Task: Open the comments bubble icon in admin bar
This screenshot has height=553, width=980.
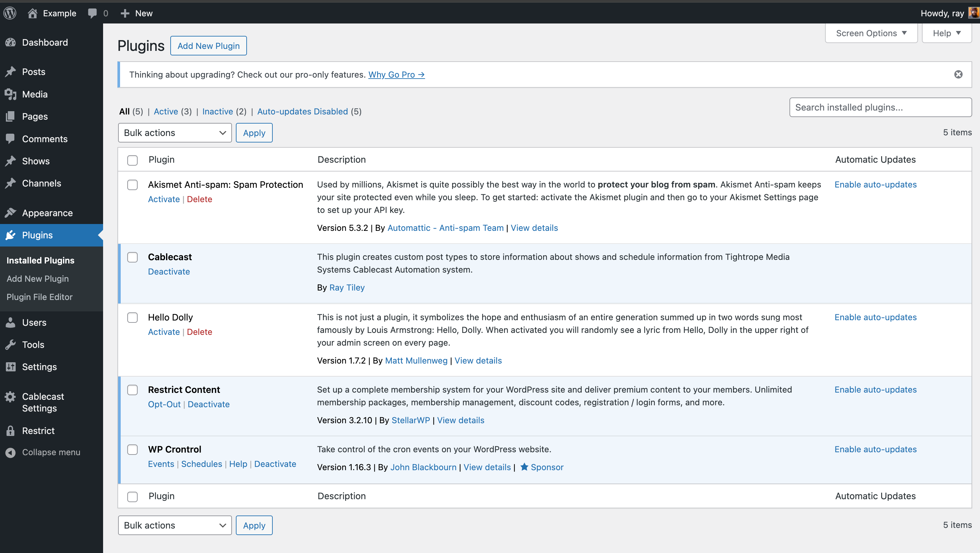Action: 92,13
